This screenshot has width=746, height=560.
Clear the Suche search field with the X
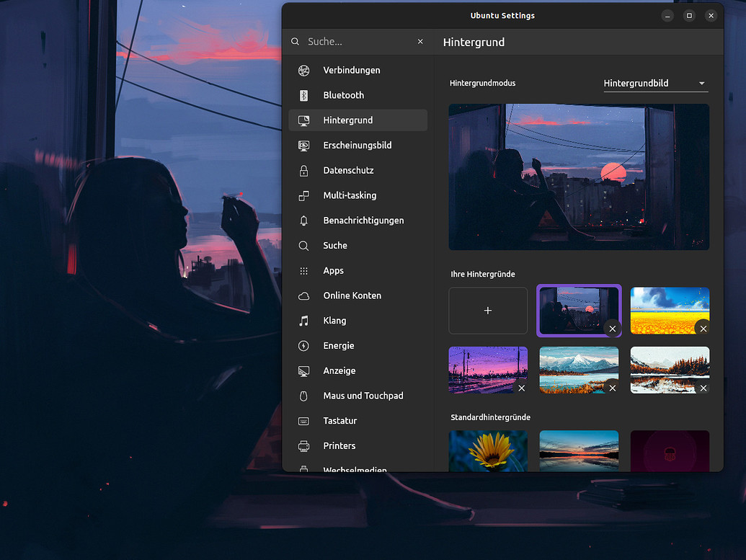[420, 41]
